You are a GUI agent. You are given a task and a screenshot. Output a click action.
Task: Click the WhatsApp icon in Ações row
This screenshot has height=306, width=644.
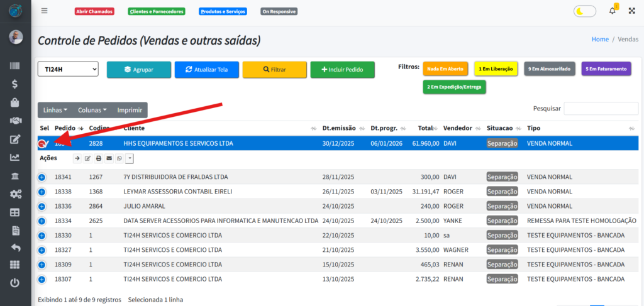coord(119,158)
